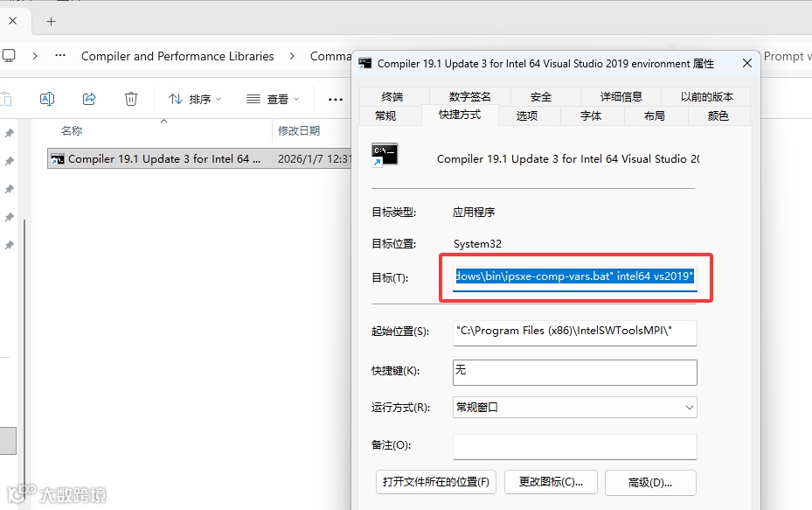Viewport: 812px width, 510px height.
Task: Click 更改图标(C)... button
Action: [x=551, y=482]
